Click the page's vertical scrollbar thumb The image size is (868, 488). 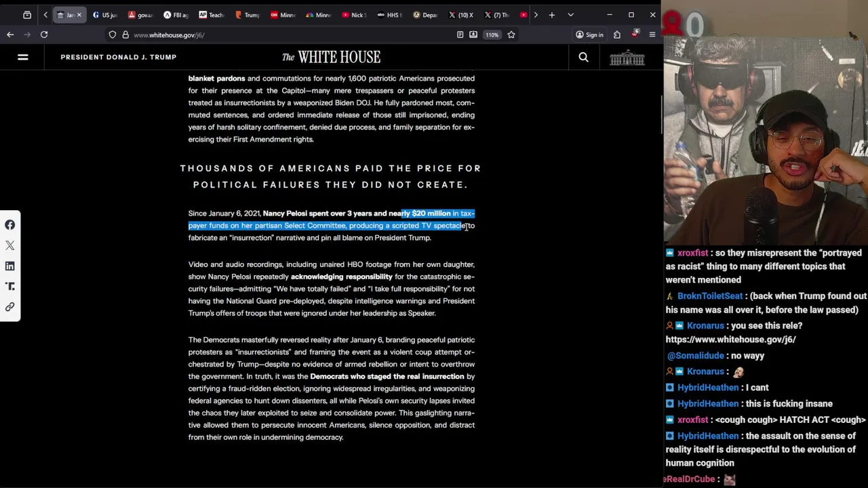pyautogui.click(x=661, y=115)
